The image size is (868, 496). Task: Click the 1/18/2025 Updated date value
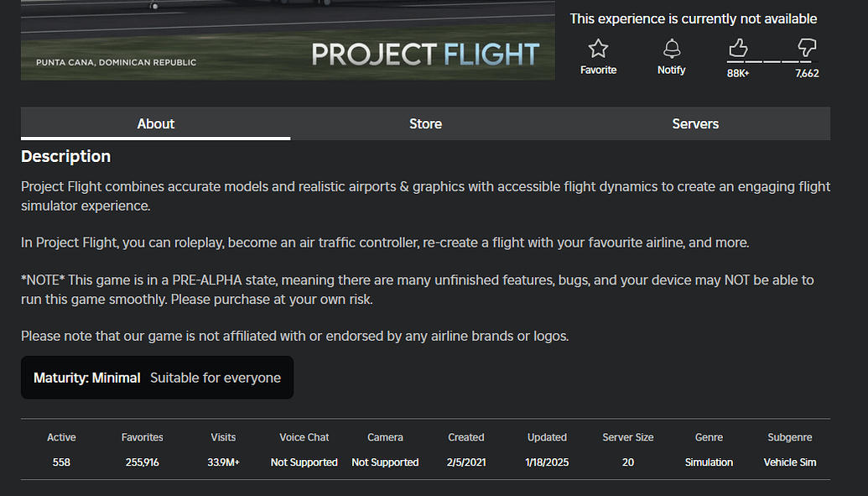(547, 462)
